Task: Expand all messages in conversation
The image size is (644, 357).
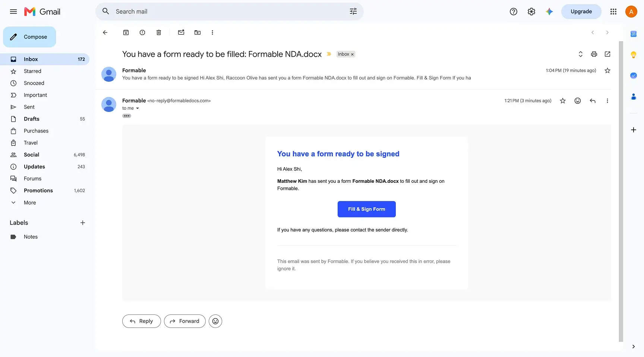Action: tap(581, 54)
